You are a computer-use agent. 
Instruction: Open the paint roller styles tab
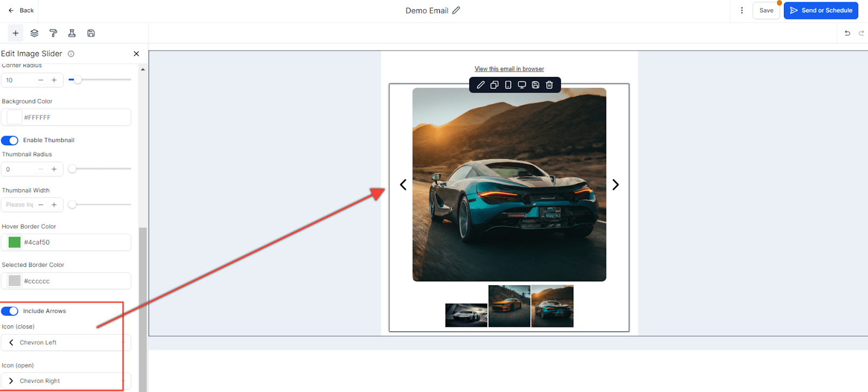pos(53,33)
